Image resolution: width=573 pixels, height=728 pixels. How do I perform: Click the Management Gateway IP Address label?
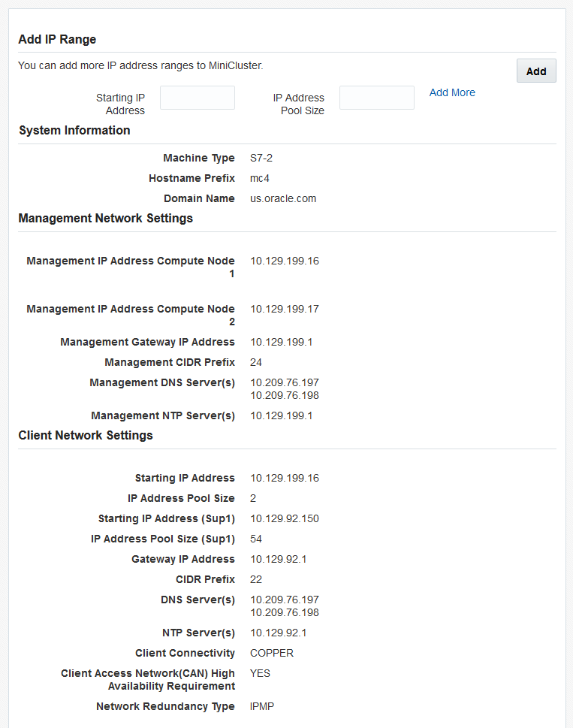coord(147,342)
